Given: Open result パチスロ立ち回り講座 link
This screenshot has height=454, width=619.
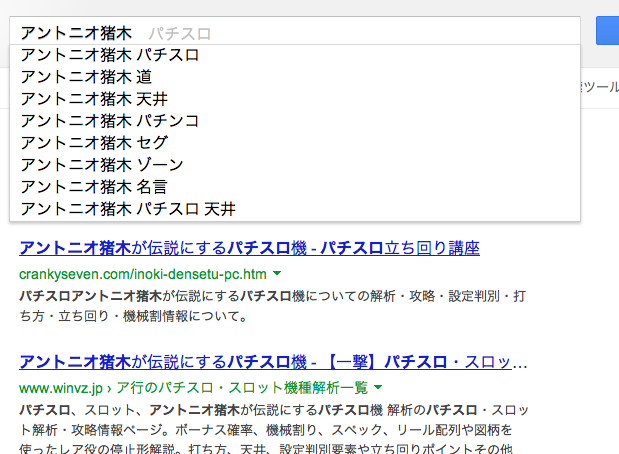Looking at the screenshot, I should [x=249, y=248].
